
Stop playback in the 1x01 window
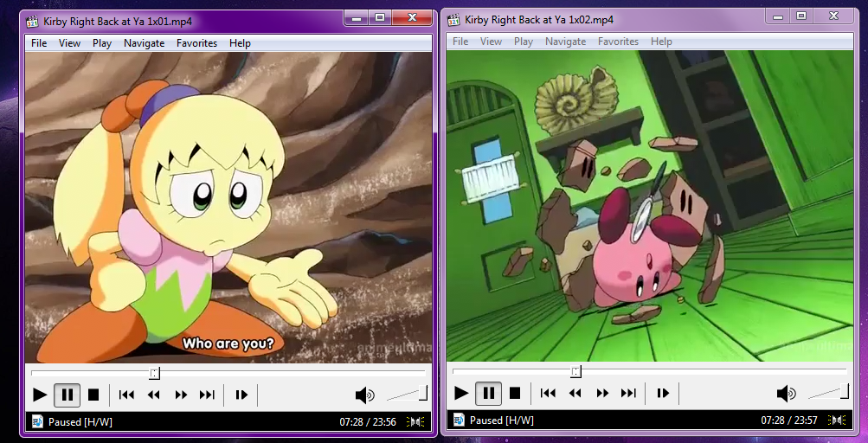click(93, 395)
